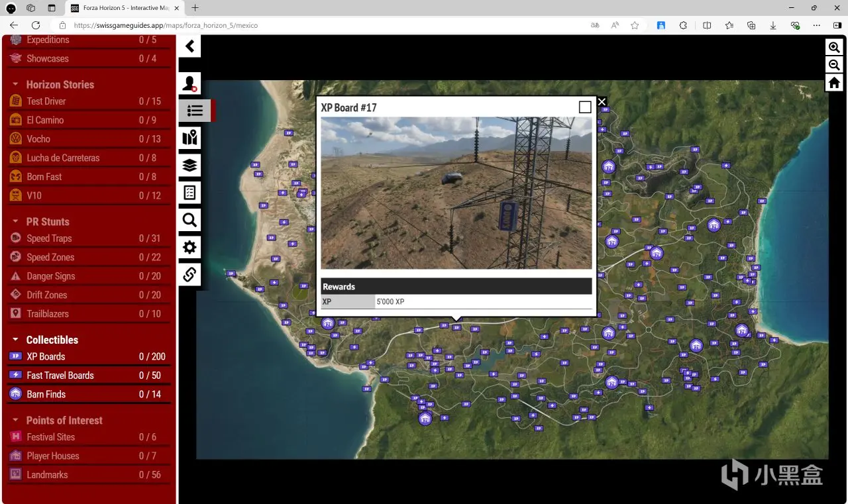848x504 pixels.
Task: Close the Forza Horizon 5 browser tab
Action: (177, 8)
